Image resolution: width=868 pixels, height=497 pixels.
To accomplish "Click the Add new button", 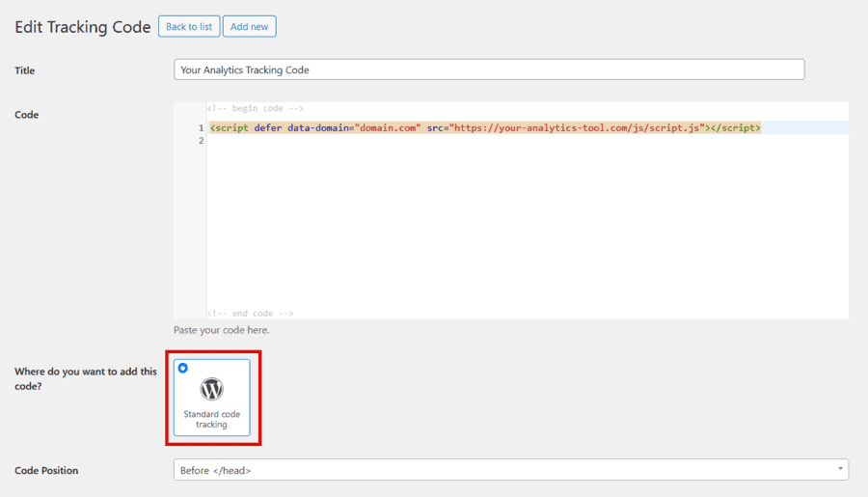I will [x=249, y=27].
